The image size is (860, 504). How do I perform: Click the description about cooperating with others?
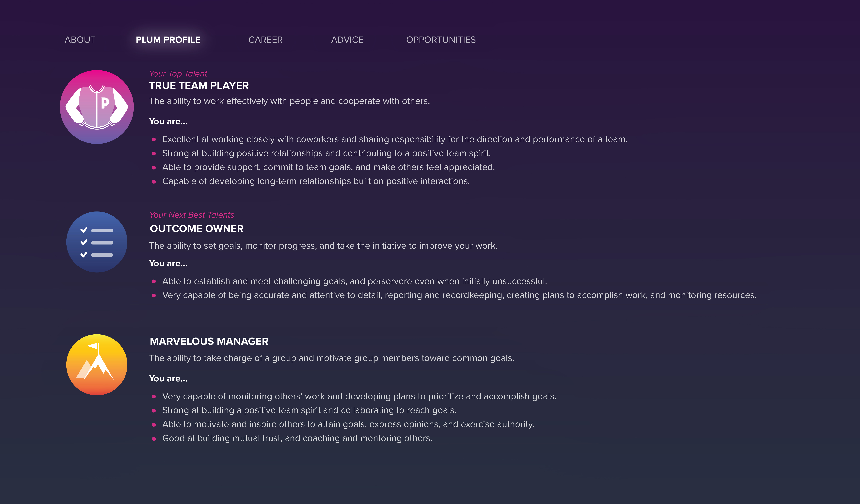(289, 101)
